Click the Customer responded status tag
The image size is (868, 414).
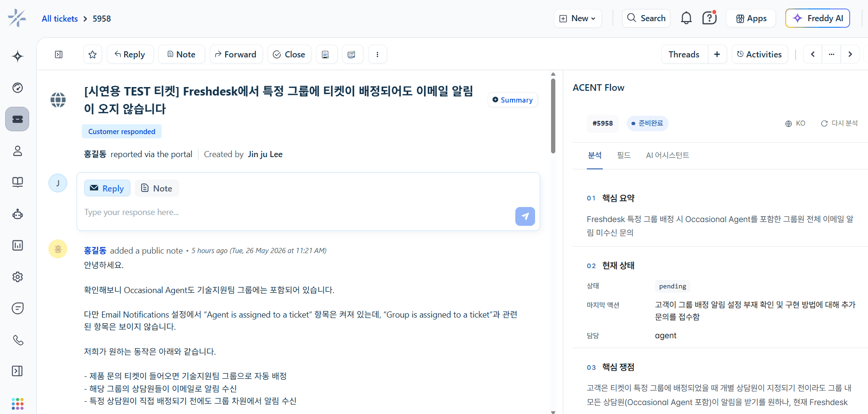tap(122, 131)
